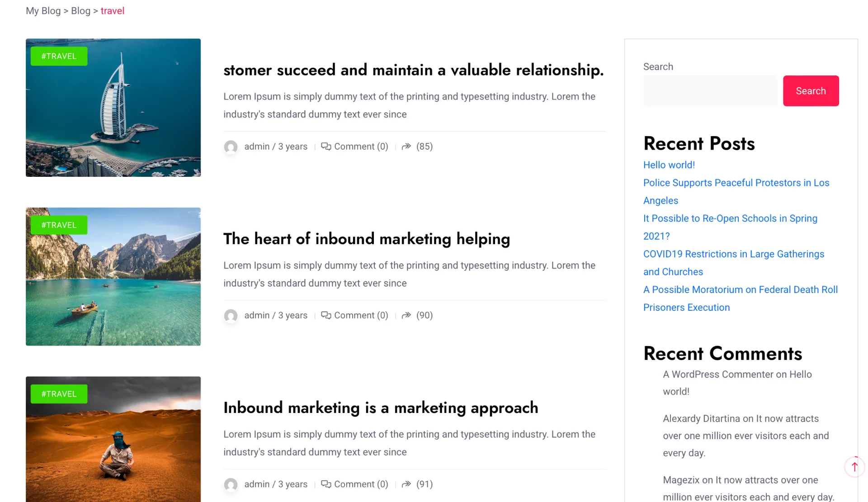Go to Blog in breadcrumb trail
868x502 pixels.
tap(80, 11)
